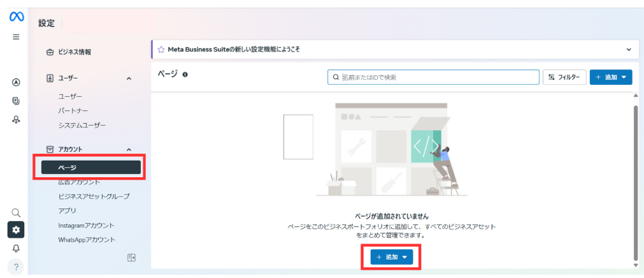The image size is (644, 278).
Task: Focus the 名前またはIDで検索 search field
Action: pyautogui.click(x=433, y=77)
